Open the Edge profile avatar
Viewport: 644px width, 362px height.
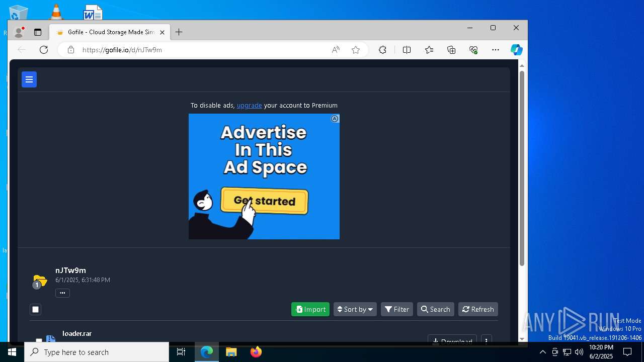click(19, 32)
